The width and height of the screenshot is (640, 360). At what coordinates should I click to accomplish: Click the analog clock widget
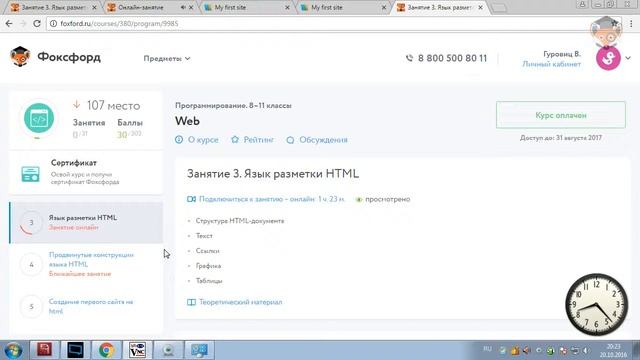[596, 304]
